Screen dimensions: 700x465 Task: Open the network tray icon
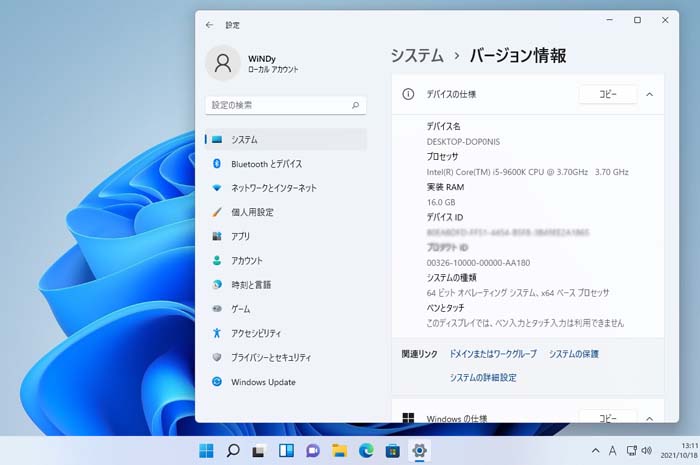631,451
